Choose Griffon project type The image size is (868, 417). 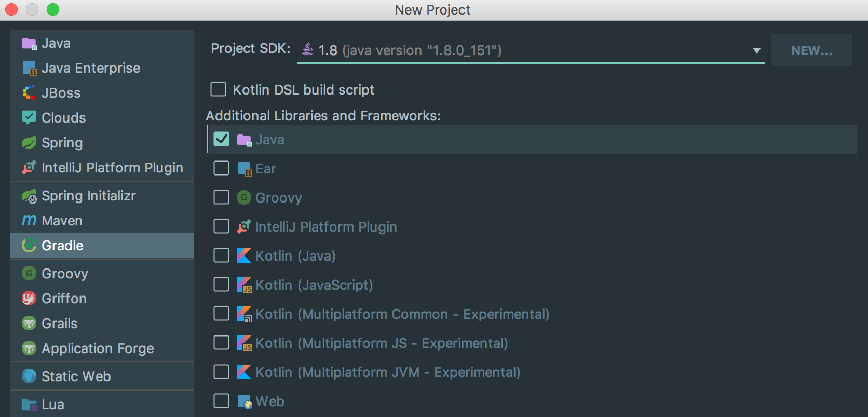coord(102,299)
